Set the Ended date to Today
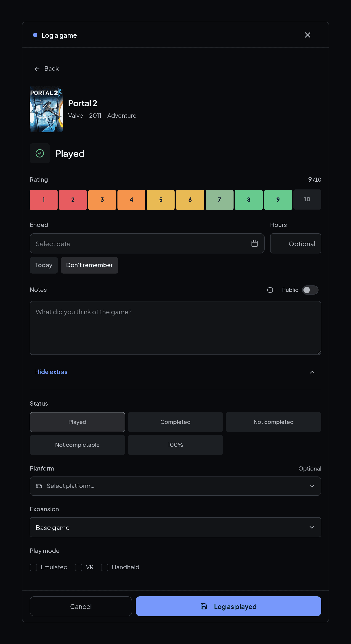 (44, 265)
